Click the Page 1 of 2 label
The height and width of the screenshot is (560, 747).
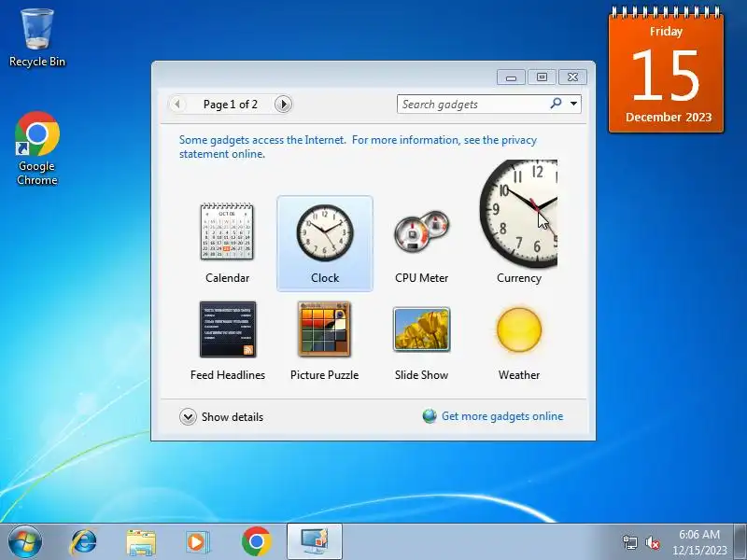point(230,105)
